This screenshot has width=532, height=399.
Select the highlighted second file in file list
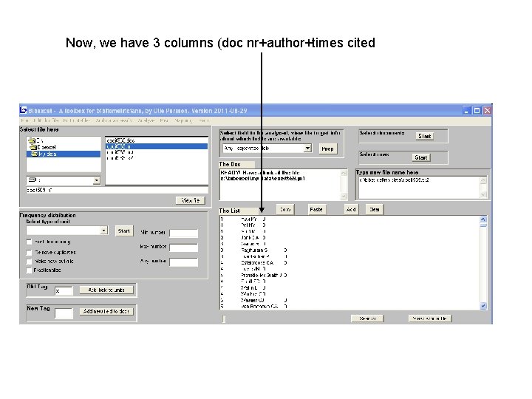click(x=157, y=146)
